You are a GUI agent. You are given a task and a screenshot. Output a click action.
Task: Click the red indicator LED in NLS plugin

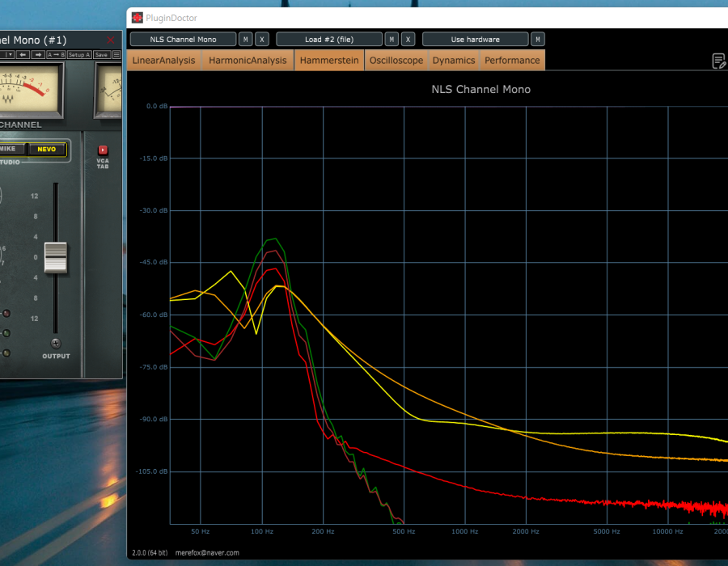[6, 314]
